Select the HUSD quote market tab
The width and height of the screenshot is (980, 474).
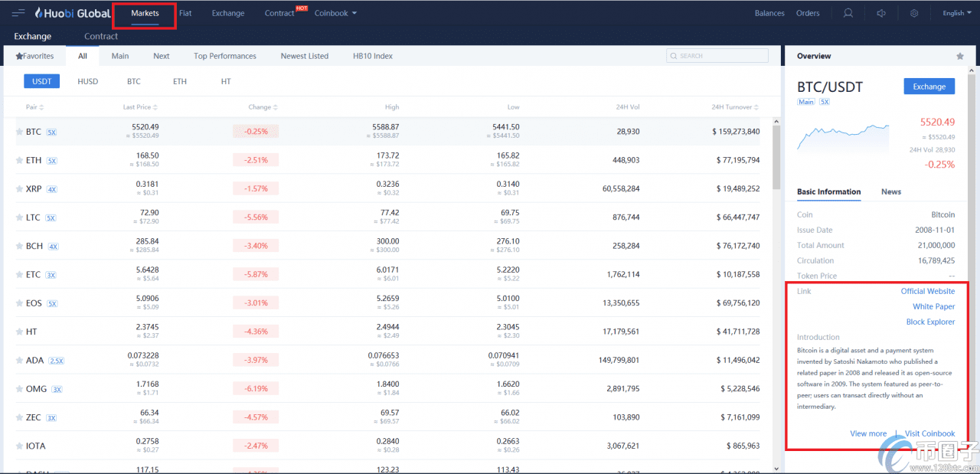tap(88, 81)
